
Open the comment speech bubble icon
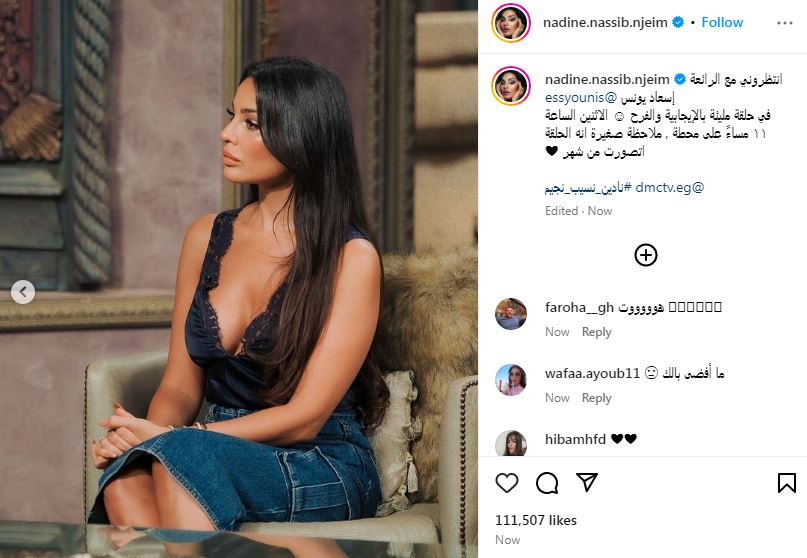coord(547,483)
